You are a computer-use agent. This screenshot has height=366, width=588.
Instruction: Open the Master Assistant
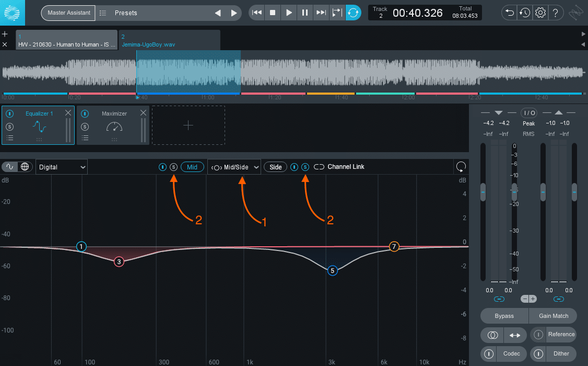click(68, 13)
